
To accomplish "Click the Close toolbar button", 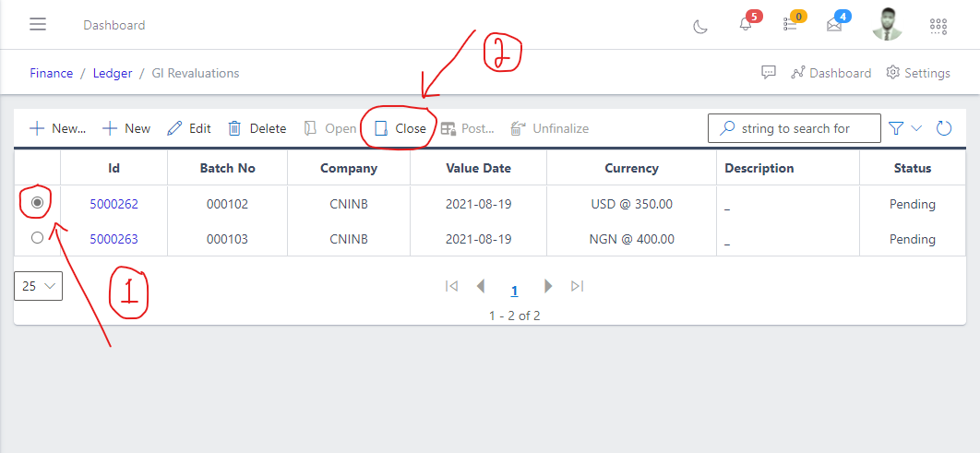I will tap(400, 129).
